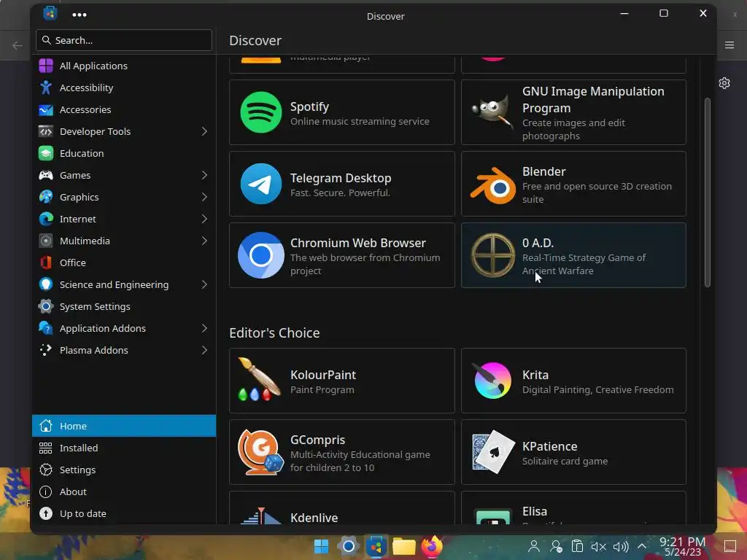Click the Accessories category icon
This screenshot has width=747, height=560.
(46, 109)
